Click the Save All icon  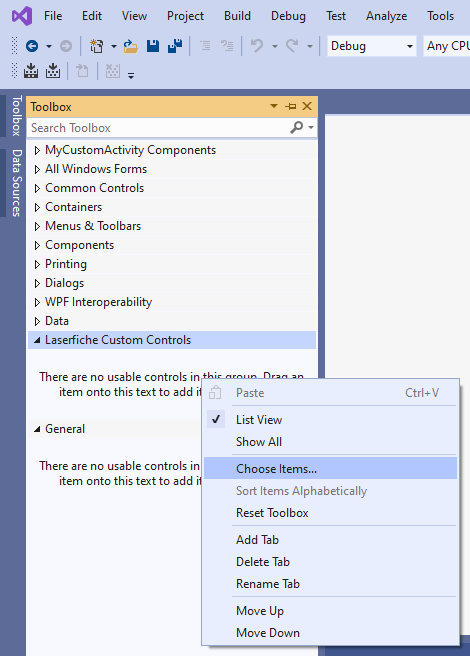pyautogui.click(x=175, y=46)
